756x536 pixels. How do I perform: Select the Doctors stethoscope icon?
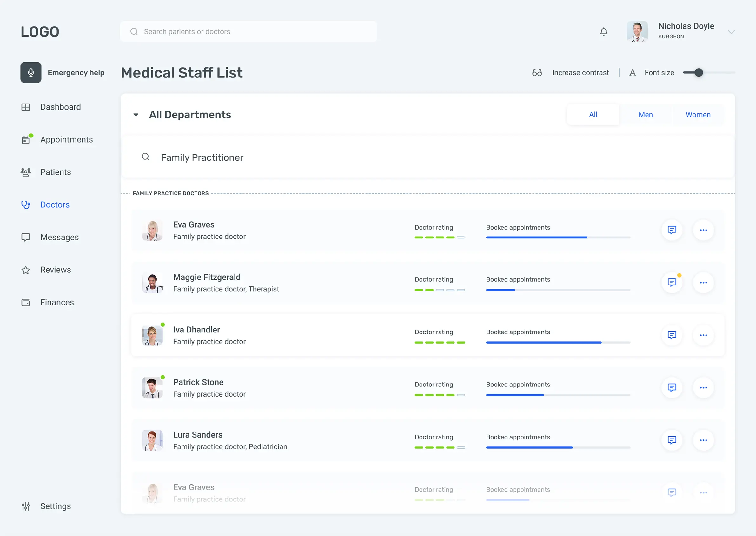tap(25, 204)
